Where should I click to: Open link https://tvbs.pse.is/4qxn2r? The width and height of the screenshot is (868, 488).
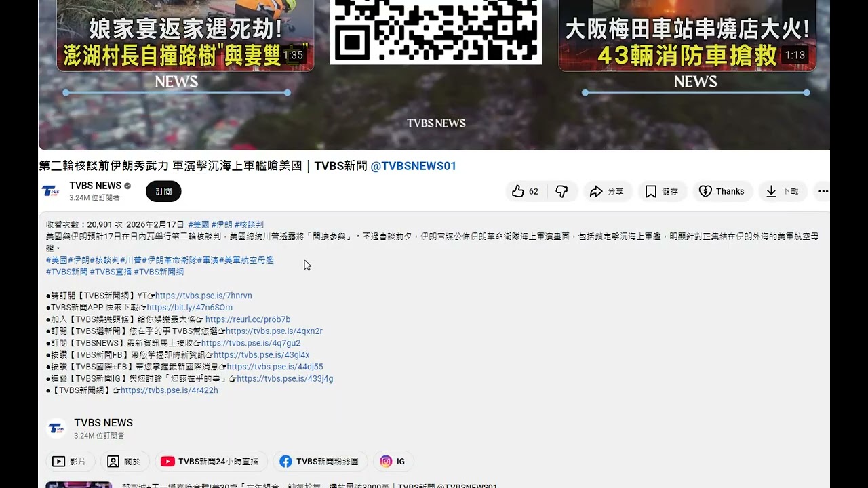coord(274,331)
